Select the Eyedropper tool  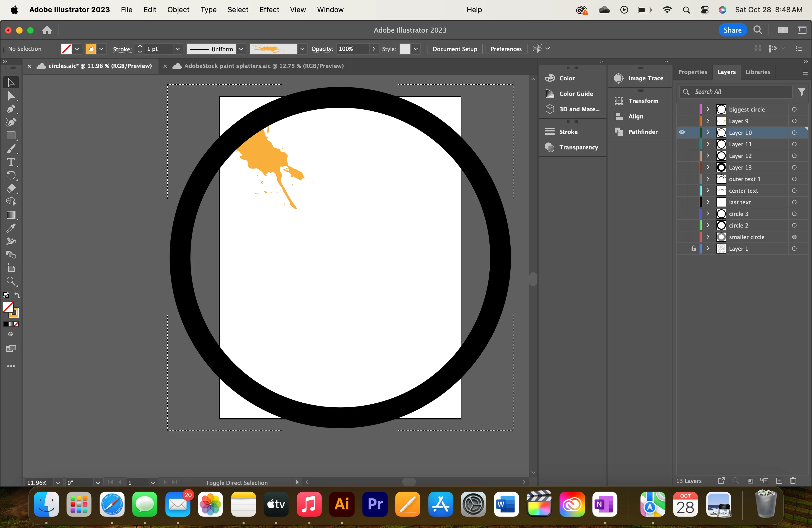(10, 228)
